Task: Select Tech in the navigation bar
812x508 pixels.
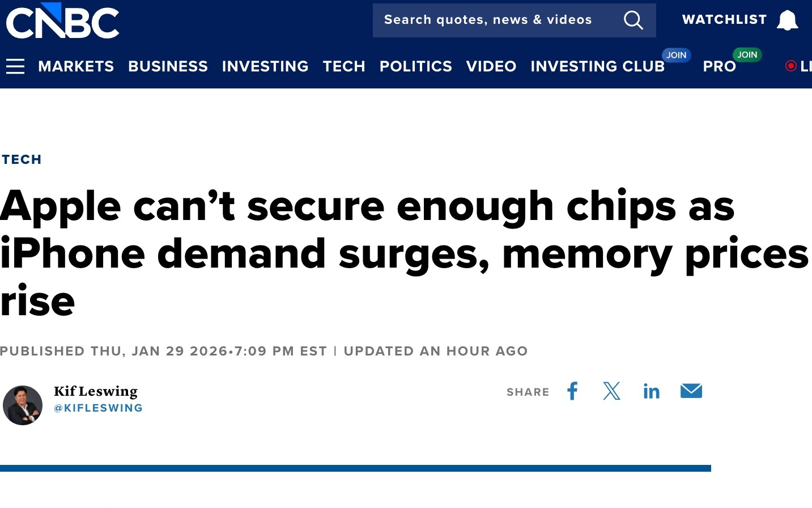Action: tap(344, 66)
